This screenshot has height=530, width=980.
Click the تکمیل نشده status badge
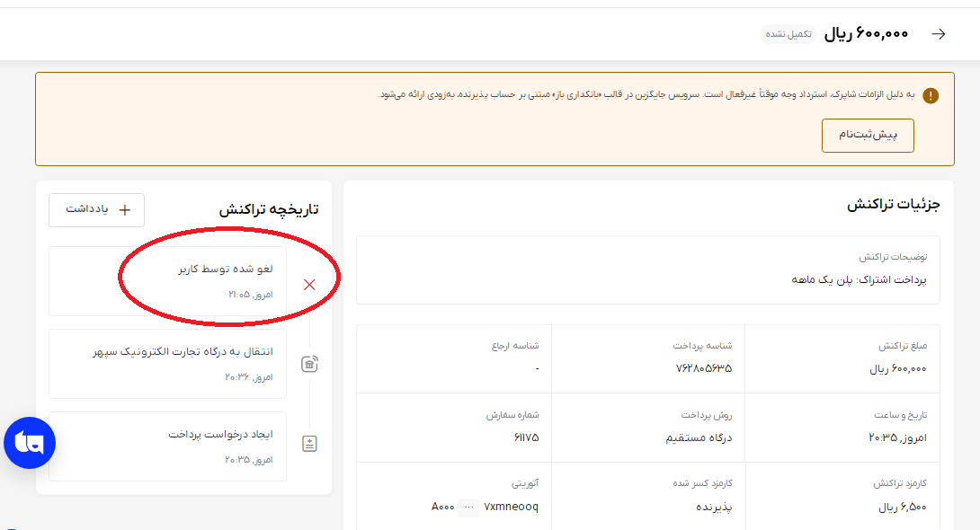(788, 34)
